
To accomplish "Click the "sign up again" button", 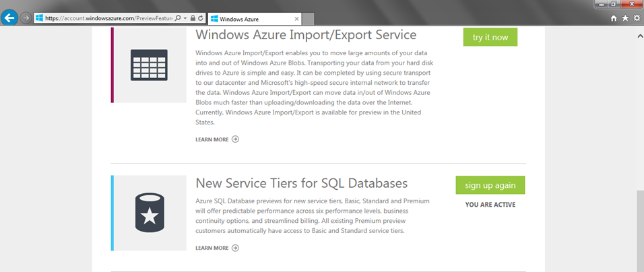I will [x=490, y=185].
